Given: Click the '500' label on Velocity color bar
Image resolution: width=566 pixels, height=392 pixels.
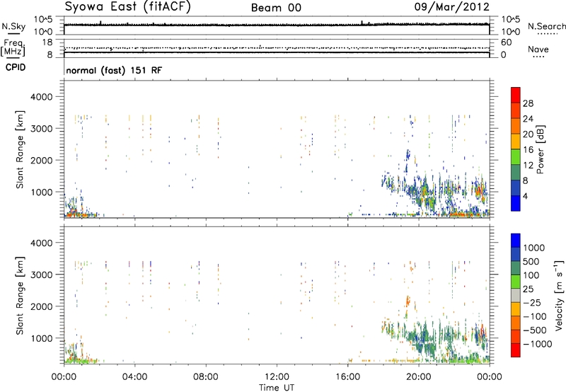Looking at the screenshot, I should 531,262.
